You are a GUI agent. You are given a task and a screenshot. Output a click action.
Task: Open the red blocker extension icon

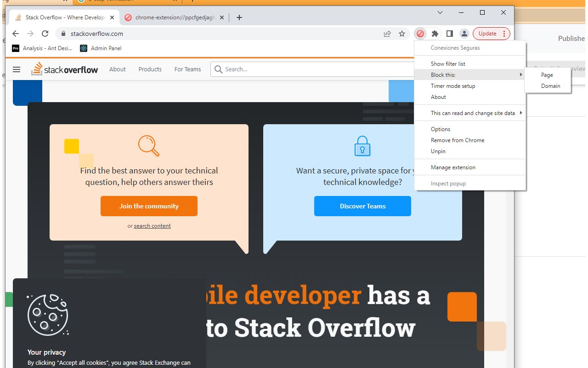click(420, 34)
